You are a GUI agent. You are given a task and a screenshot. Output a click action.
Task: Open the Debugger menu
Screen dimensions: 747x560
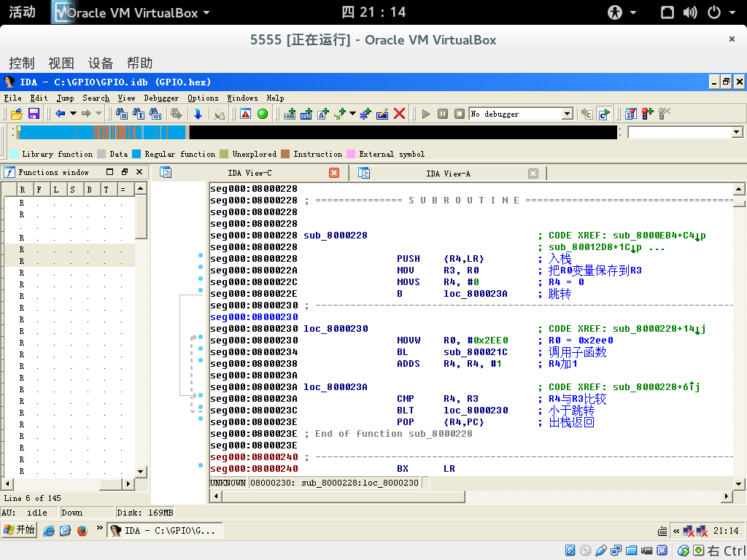point(161,98)
